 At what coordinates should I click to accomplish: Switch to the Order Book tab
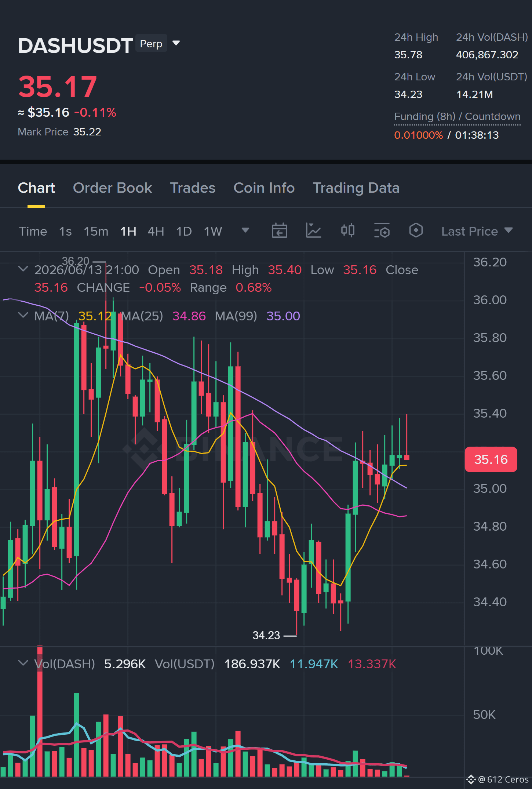coord(112,188)
